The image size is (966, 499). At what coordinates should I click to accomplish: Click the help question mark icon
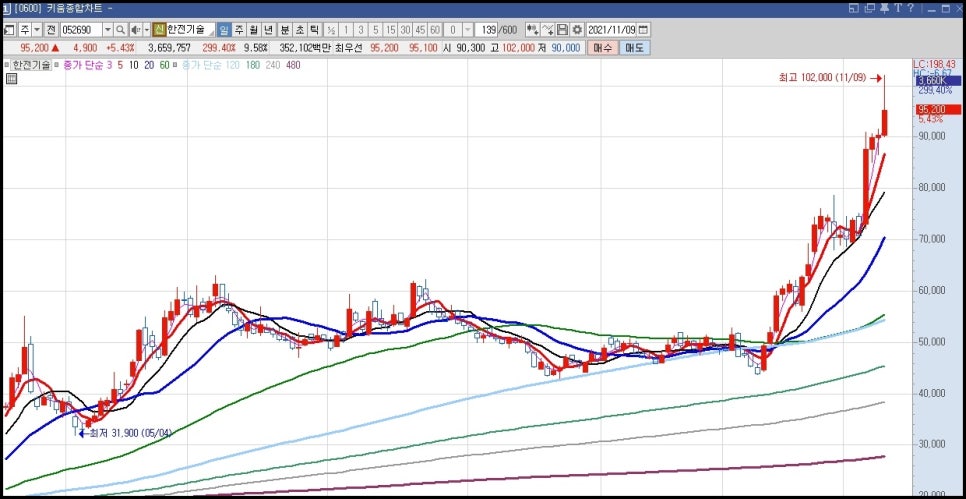pos(910,8)
